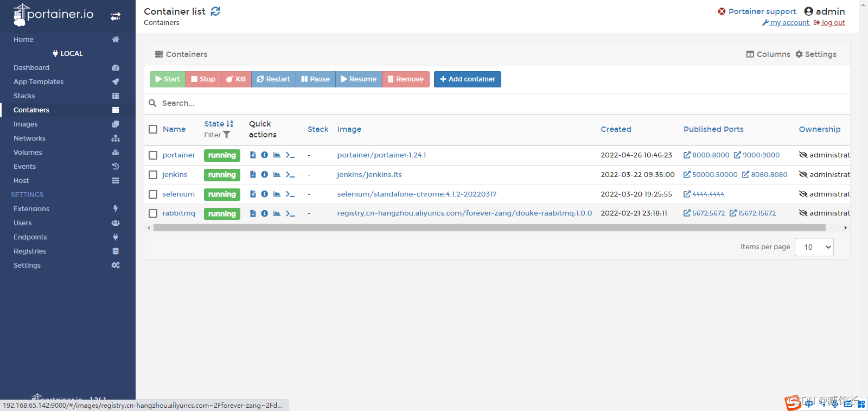Click the Registries database icon in sidebar

pyautogui.click(x=116, y=251)
